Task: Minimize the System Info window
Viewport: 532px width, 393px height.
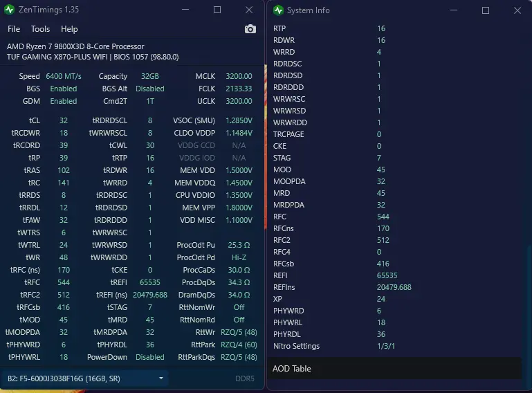Action: (x=454, y=10)
